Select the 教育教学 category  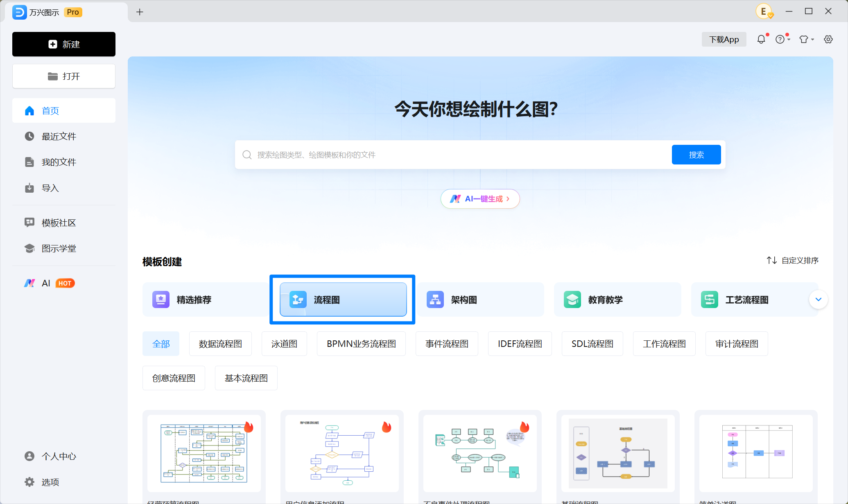coord(617,299)
